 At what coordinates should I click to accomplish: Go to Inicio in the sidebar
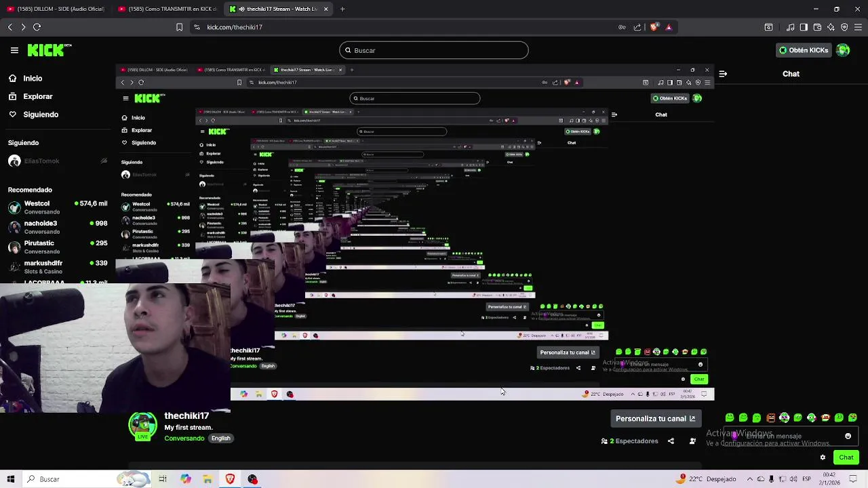[33, 79]
